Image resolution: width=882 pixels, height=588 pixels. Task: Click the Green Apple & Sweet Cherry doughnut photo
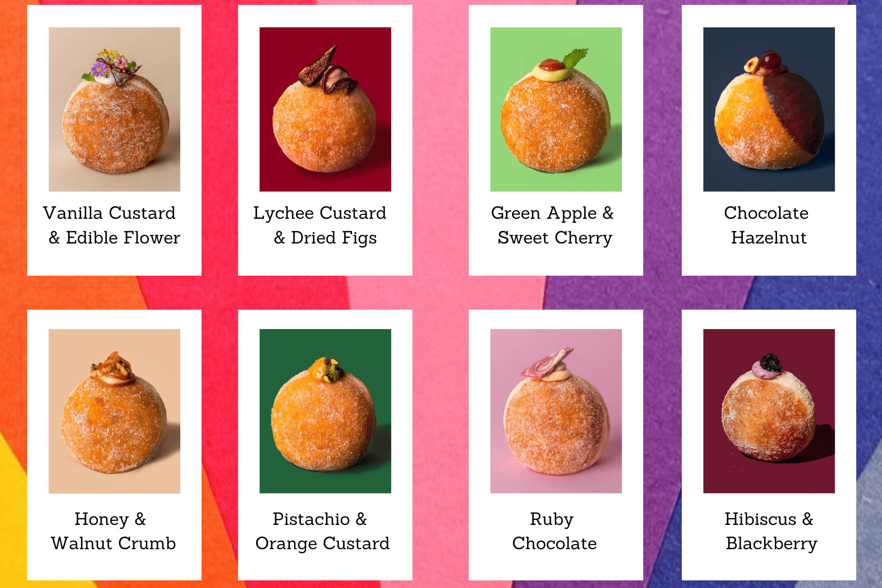pyautogui.click(x=556, y=109)
